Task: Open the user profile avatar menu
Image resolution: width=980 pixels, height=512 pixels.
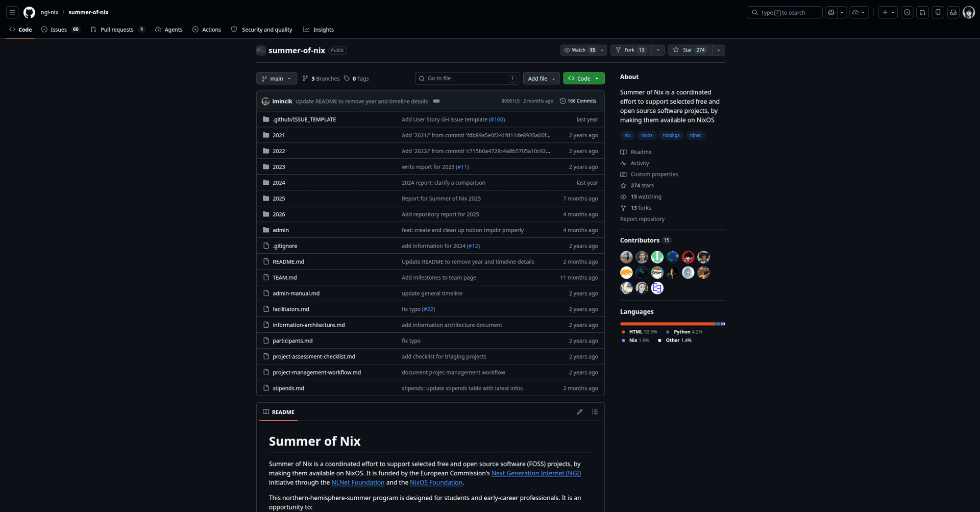Action: coord(969,12)
